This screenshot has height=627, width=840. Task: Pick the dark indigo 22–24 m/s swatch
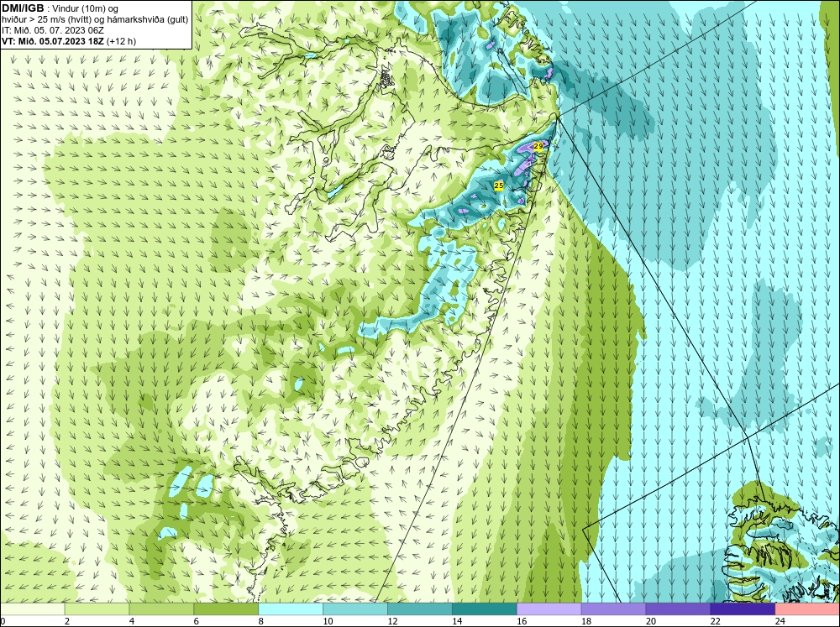pos(743,609)
